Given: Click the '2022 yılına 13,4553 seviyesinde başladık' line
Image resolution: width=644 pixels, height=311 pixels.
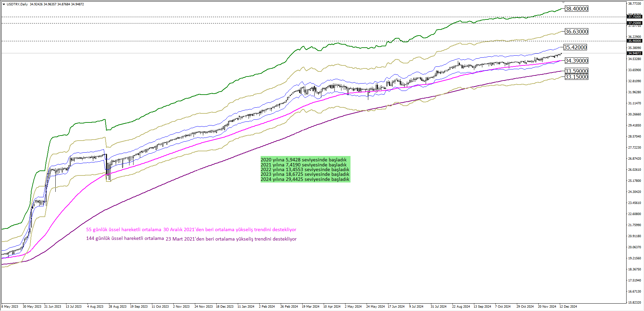Looking at the screenshot, I should 305,169.
